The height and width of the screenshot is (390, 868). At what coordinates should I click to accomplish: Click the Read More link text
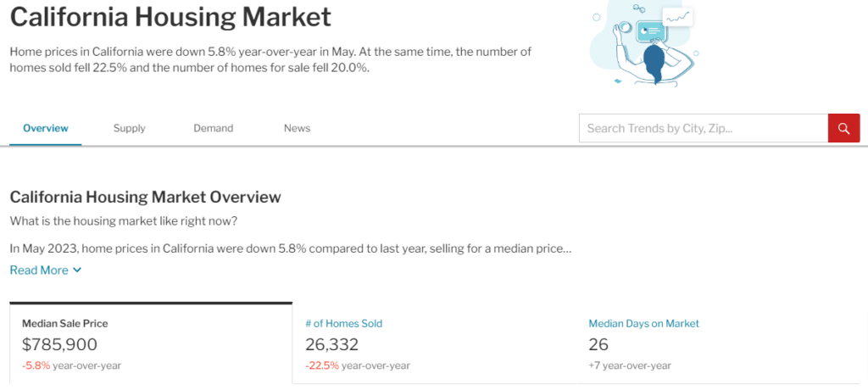(39, 270)
